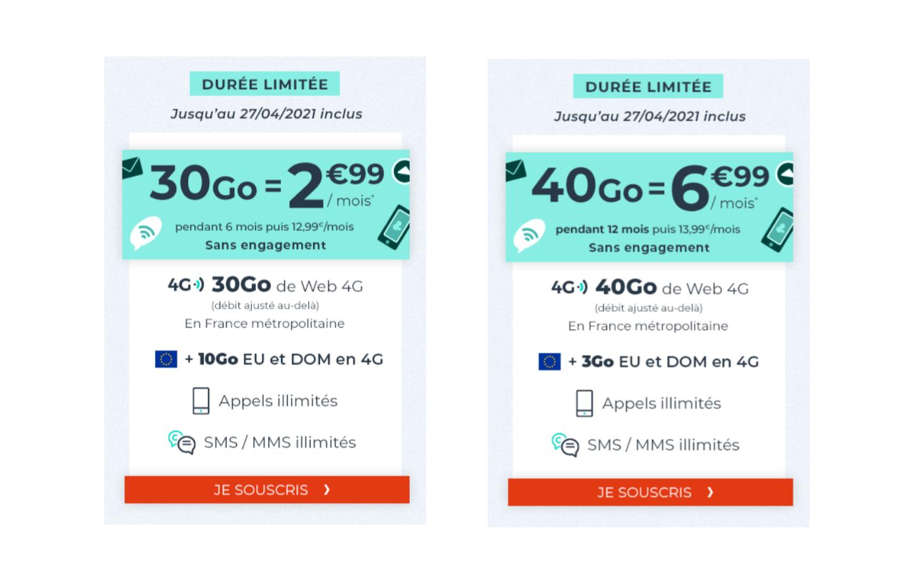Click the EU flag icon in 30Go offer
The height and width of the screenshot is (588, 909).
click(166, 359)
